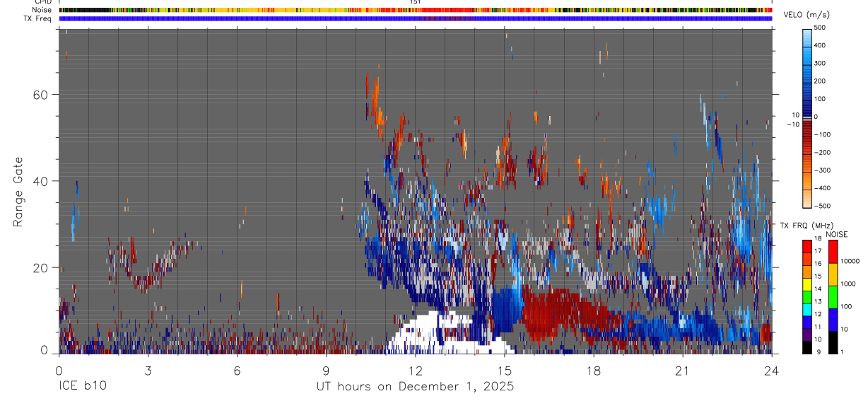Click the x-axis tick label '3'
Viewport: 868px width, 401px height.
pos(148,371)
